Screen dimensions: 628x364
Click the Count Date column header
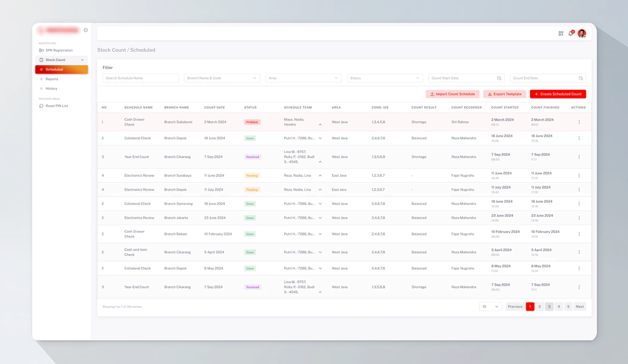[215, 108]
